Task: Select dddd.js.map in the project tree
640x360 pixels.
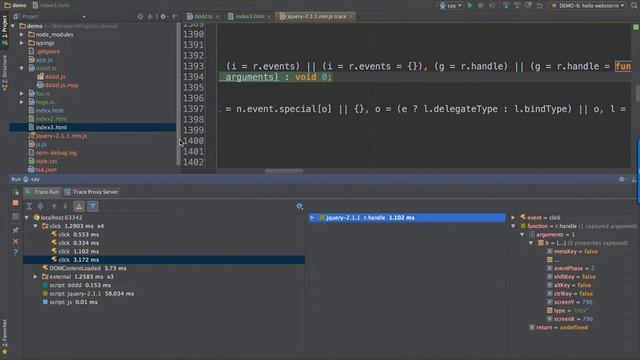Action: click(62, 85)
